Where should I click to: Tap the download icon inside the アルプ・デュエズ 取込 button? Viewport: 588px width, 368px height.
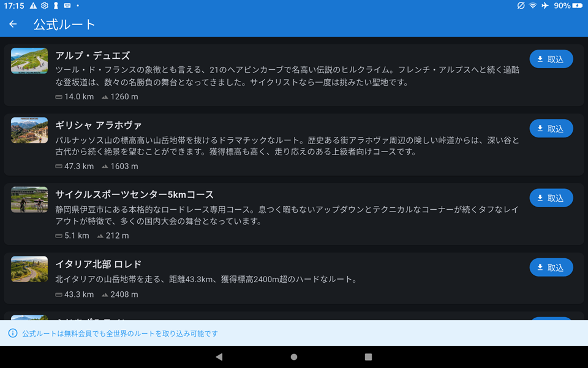540,59
